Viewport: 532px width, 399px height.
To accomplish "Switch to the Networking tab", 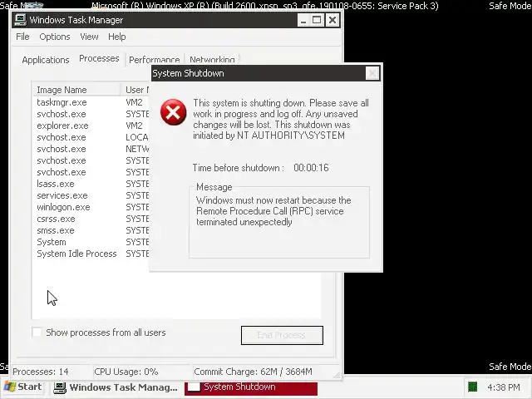I will coord(212,60).
